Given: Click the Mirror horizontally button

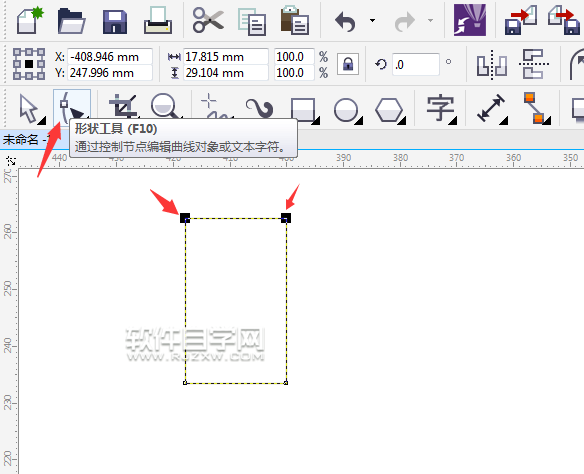Looking at the screenshot, I should click(492, 65).
